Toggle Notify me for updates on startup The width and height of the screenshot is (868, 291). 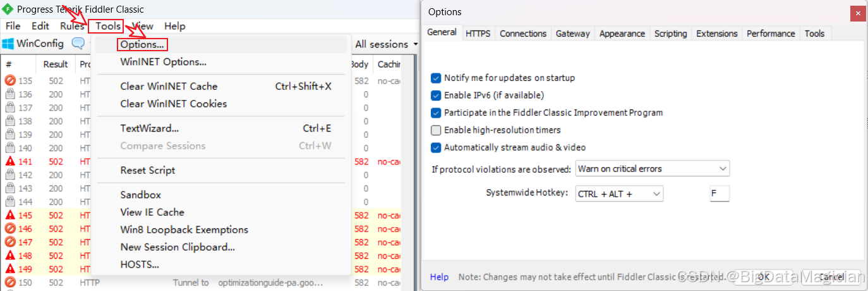[x=436, y=78]
